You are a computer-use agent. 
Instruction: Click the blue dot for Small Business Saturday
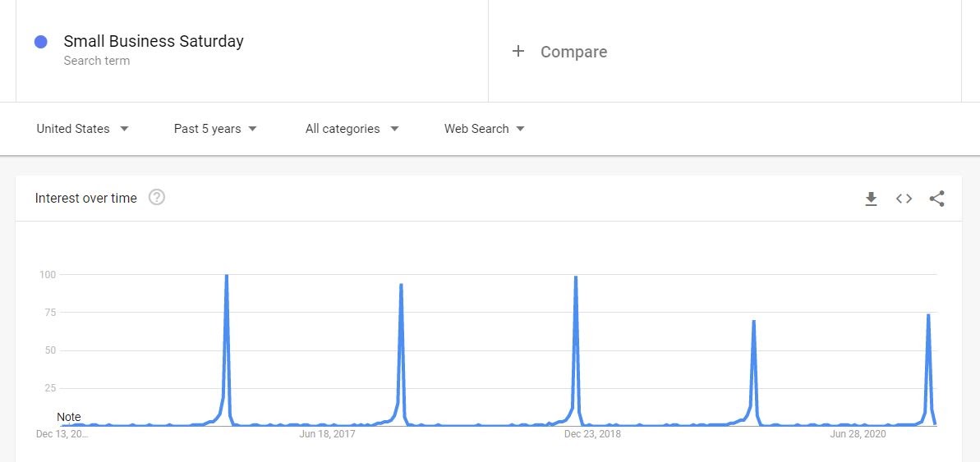pos(40,42)
